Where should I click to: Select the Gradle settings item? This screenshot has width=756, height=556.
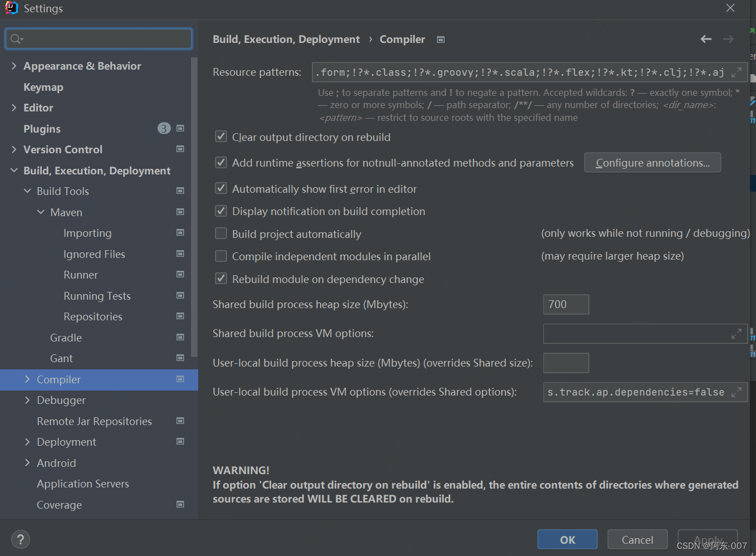[x=66, y=338]
